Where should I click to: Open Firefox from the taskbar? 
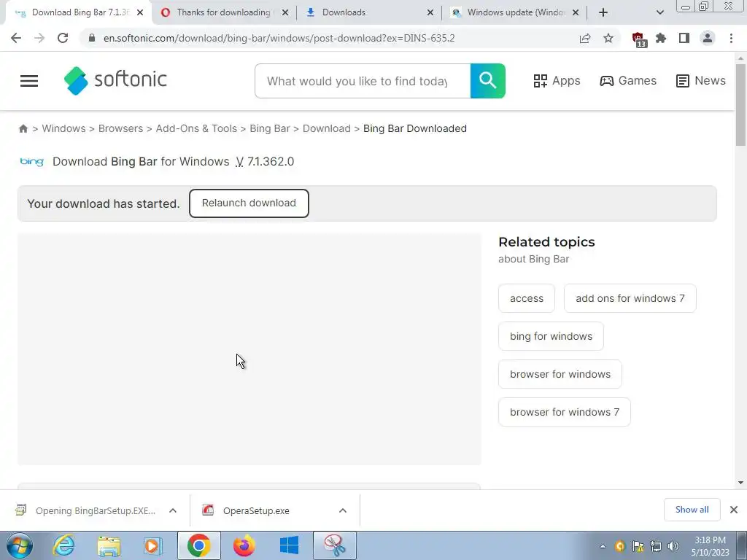click(x=244, y=545)
